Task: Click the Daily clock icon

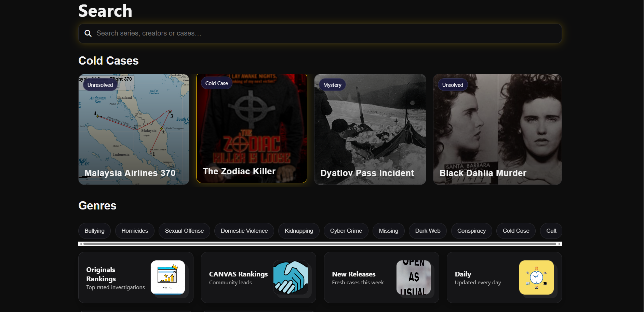Action: click(536, 277)
